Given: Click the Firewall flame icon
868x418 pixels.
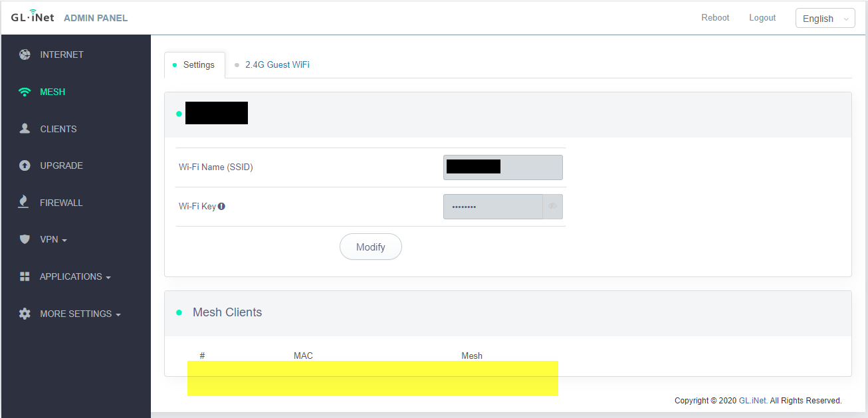Looking at the screenshot, I should [25, 202].
